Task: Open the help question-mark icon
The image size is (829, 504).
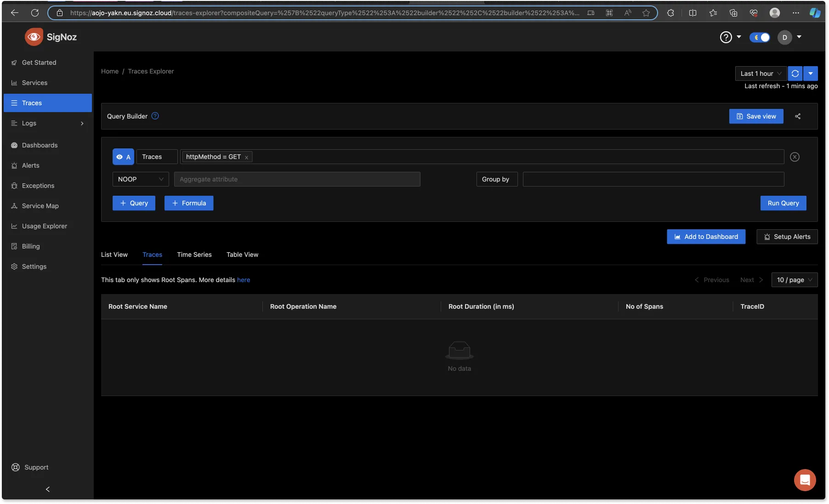Action: [x=726, y=37]
